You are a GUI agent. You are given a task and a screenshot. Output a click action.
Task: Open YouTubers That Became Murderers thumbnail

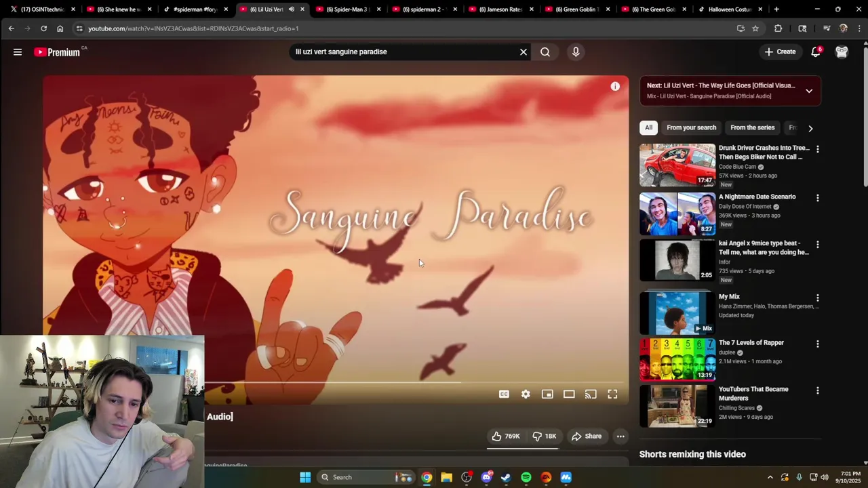(677, 406)
